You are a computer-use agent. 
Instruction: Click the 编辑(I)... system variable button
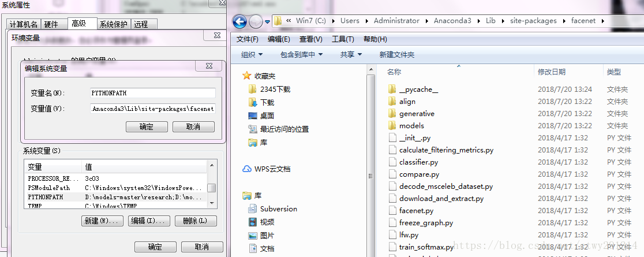pos(149,221)
